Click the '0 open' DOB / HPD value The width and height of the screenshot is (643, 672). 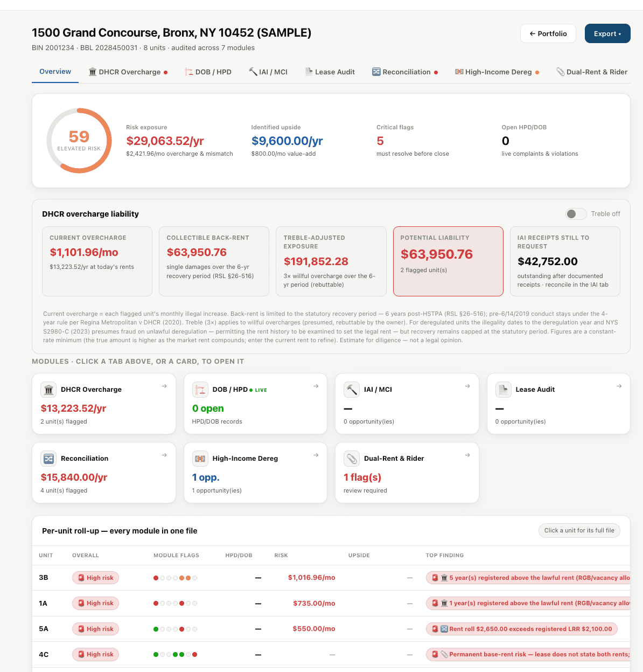[208, 408]
